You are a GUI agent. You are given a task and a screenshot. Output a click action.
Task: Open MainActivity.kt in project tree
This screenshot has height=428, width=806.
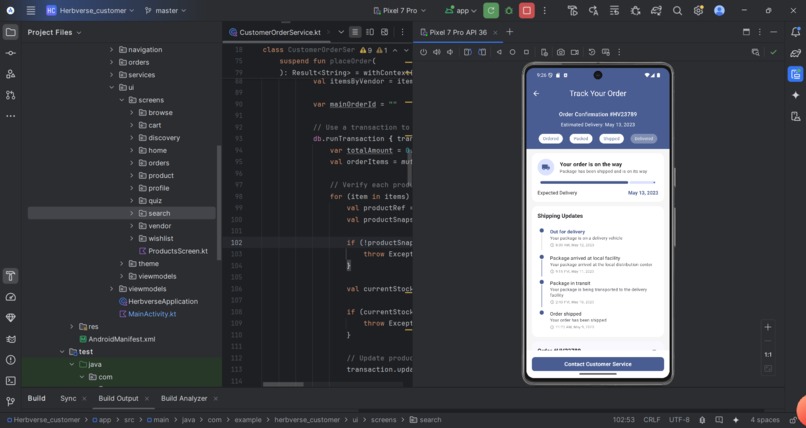(x=152, y=314)
